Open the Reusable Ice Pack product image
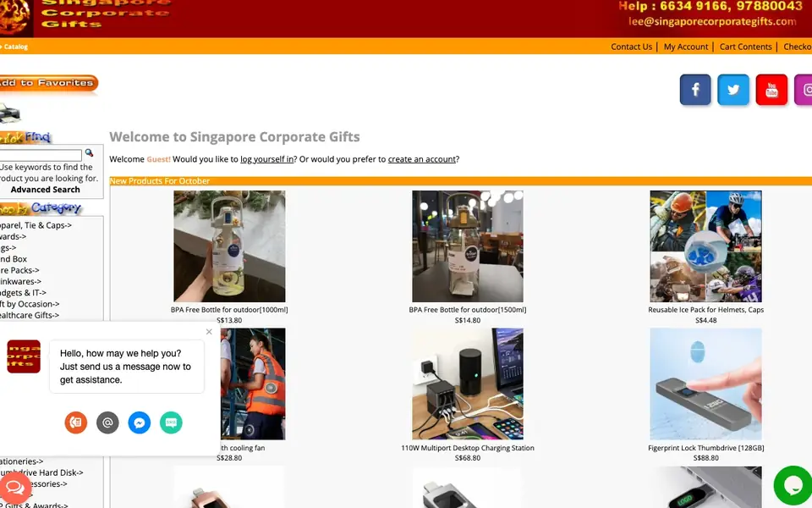 point(705,246)
